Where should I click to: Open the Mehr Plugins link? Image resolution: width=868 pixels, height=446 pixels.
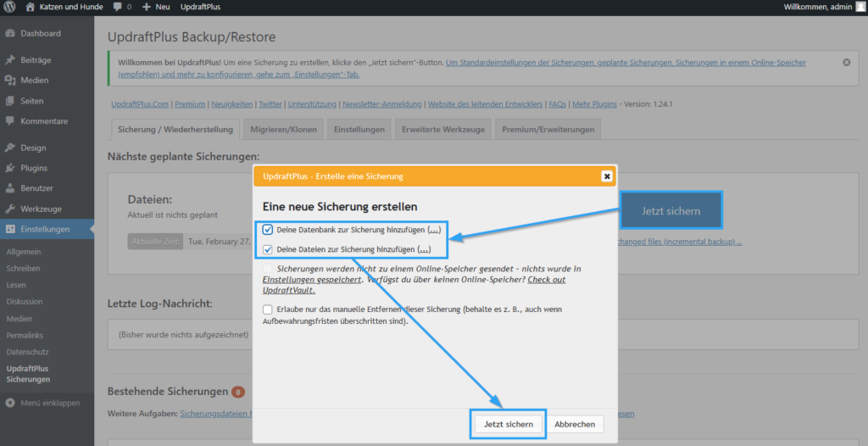(x=594, y=103)
